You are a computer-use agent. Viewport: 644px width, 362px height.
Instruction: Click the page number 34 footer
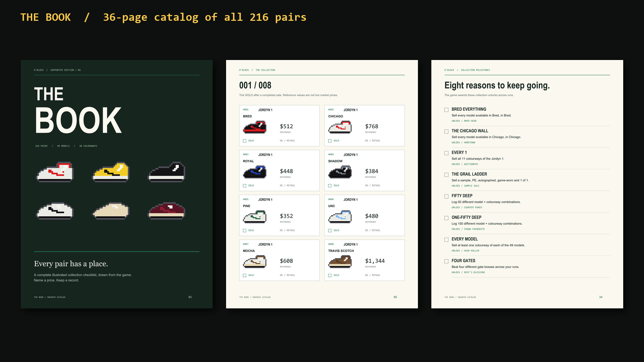pyautogui.click(x=601, y=297)
